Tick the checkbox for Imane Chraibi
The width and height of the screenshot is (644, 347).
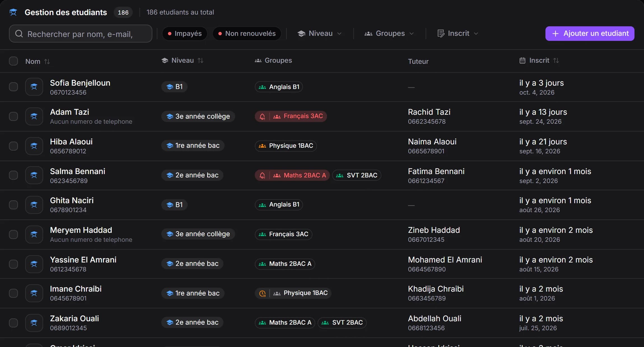tap(13, 293)
